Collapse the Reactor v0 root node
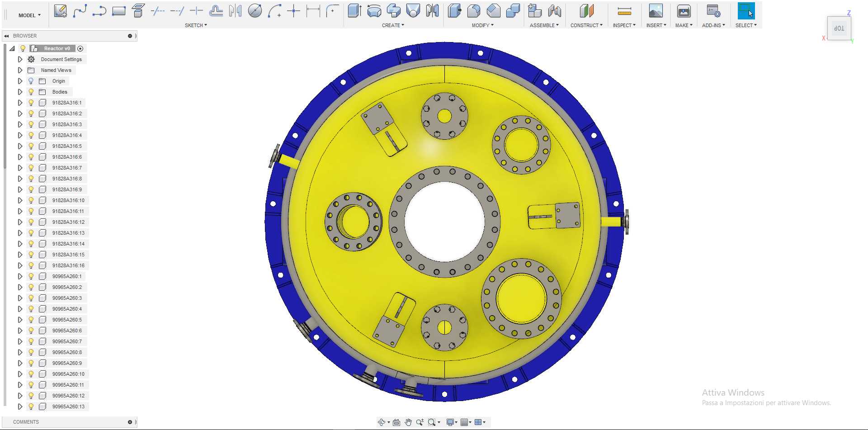This screenshot has height=430, width=868. pyautogui.click(x=12, y=48)
